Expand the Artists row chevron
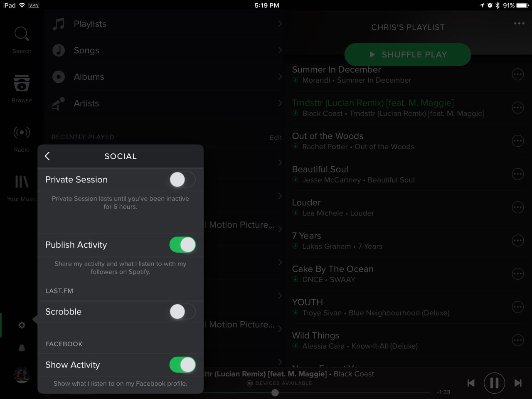Viewport: 532px width, 399px height. (x=280, y=103)
